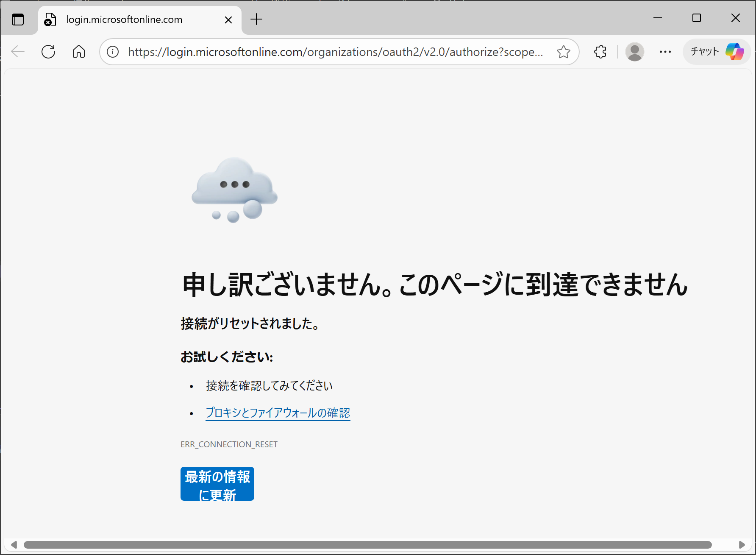Open the Extensions icon
756x555 pixels.
[600, 51]
